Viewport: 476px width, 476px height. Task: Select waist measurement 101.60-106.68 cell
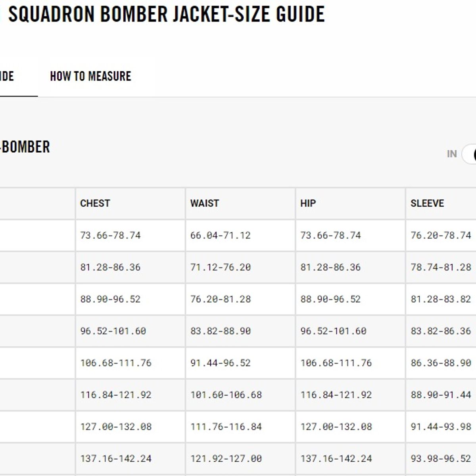(226, 395)
